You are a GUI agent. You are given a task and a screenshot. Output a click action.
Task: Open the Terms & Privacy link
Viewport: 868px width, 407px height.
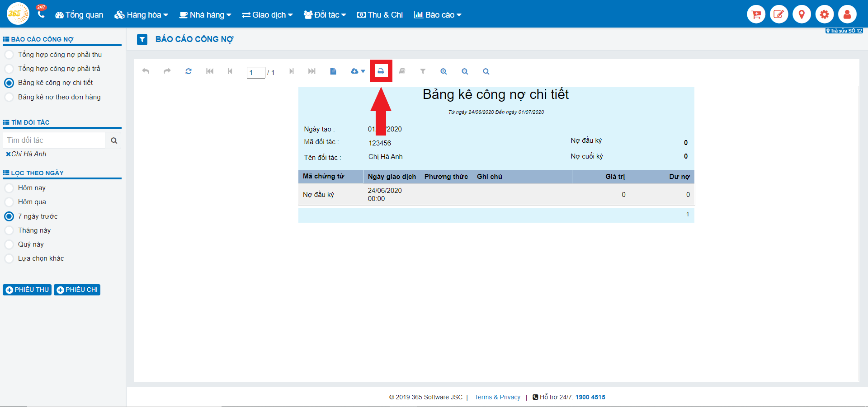point(497,397)
